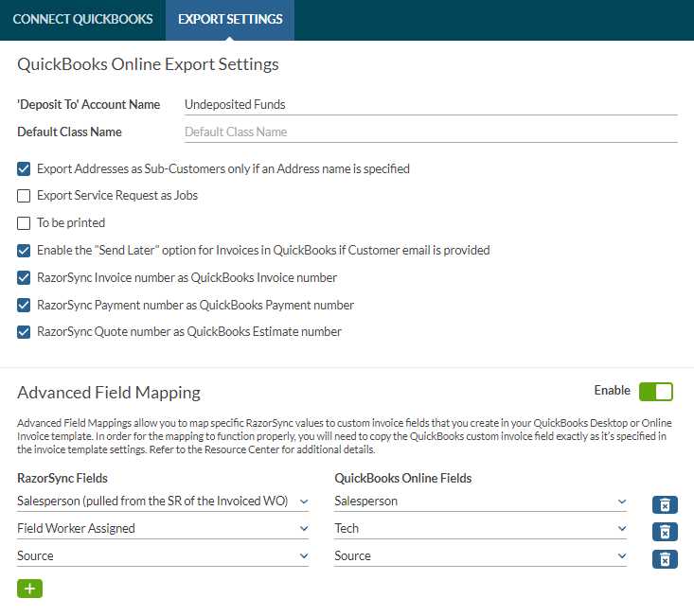Toggle the Advanced Field Mapping Enable switch

pos(656,392)
